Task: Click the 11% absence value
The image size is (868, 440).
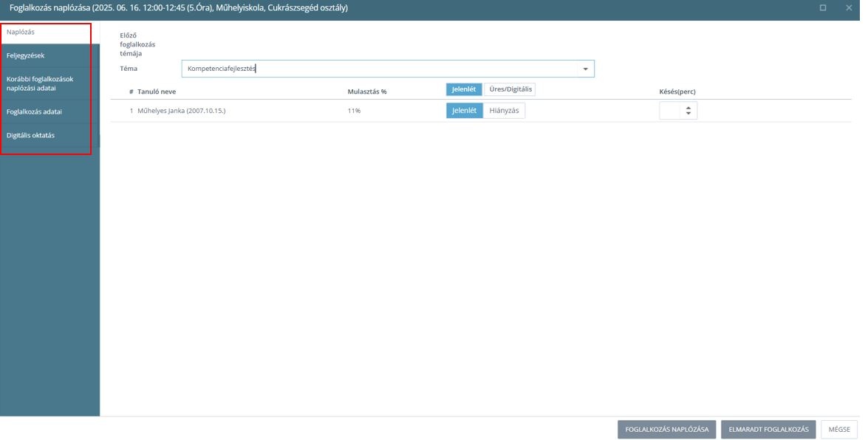Action: [x=355, y=111]
